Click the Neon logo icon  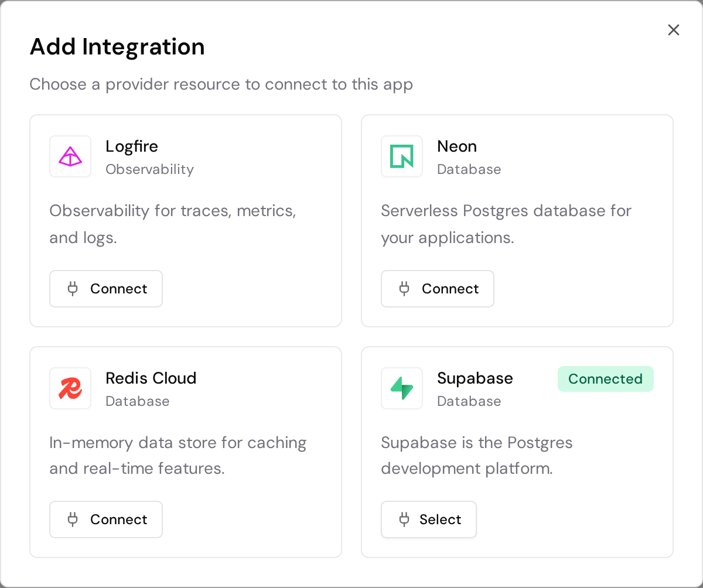[402, 156]
